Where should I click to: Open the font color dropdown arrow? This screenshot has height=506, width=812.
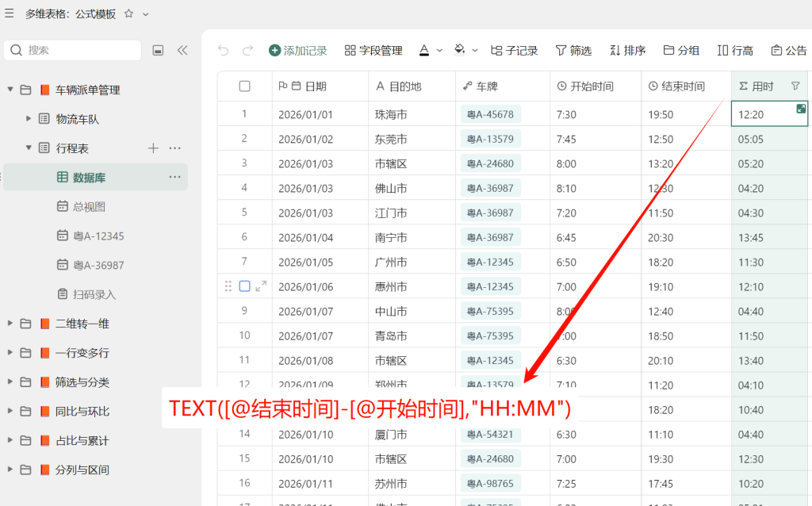click(x=439, y=51)
